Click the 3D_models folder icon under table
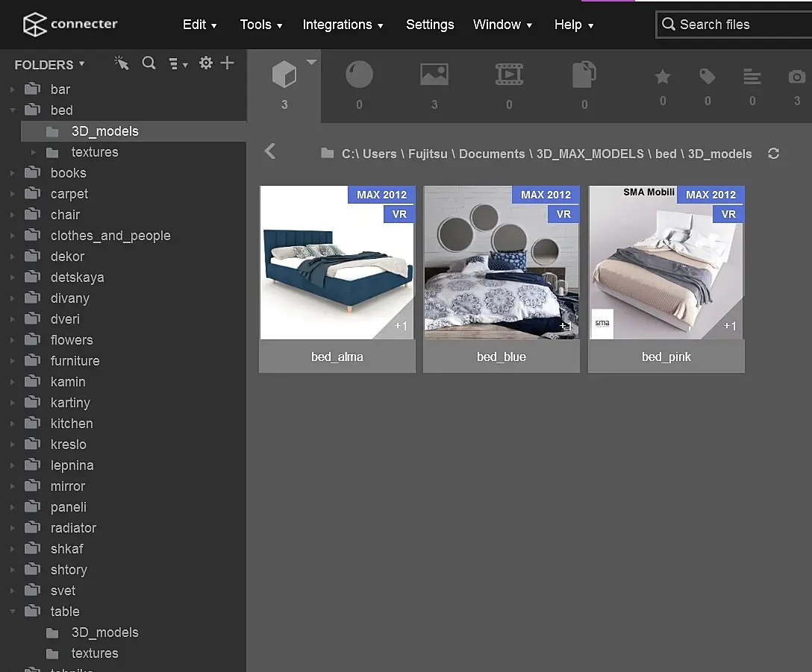 coord(52,632)
